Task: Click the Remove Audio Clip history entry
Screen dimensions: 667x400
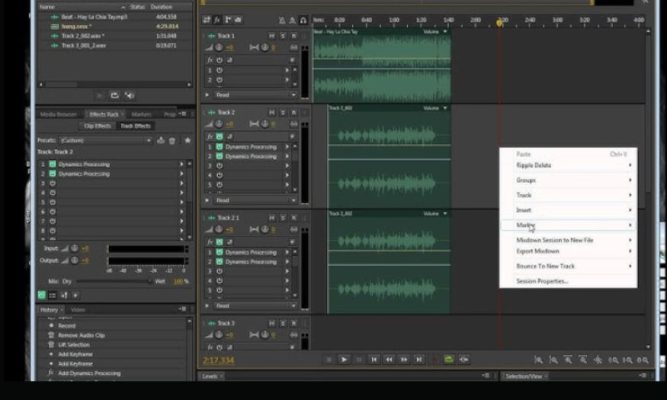Action: (x=82, y=335)
